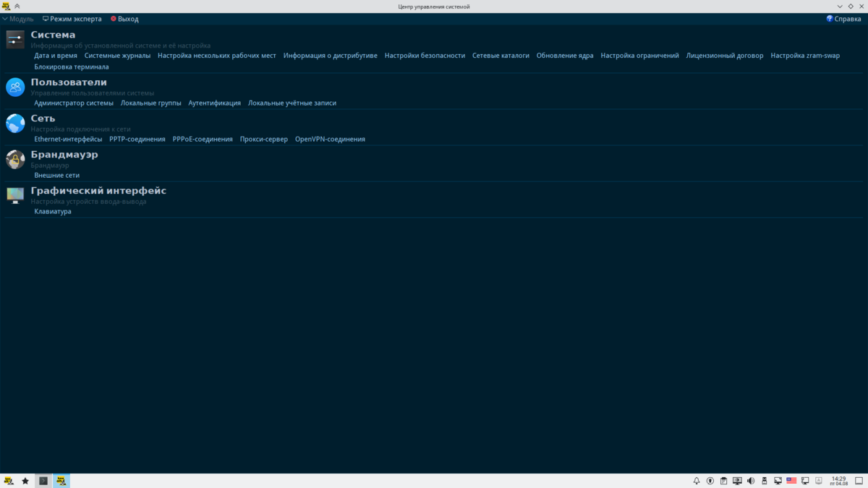The image size is (868, 488).
Task: Open Лицензионный договор
Action: [725, 56]
